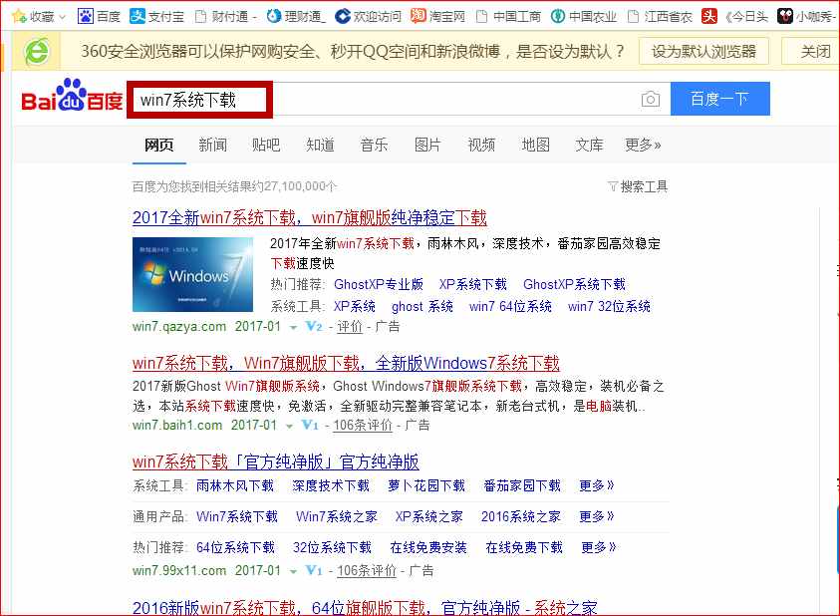Screen dimensions: 840x616
Task: Expand the 更多» tab options
Action: point(643,145)
